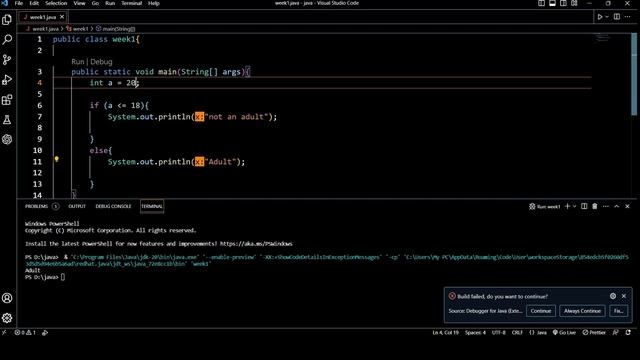Click the Run: week1 terminal label
The width and height of the screenshot is (640, 360).
point(544,207)
